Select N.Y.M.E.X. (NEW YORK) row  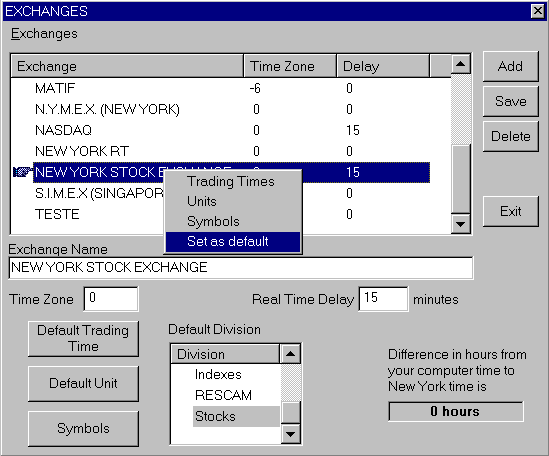pyautogui.click(x=231, y=109)
